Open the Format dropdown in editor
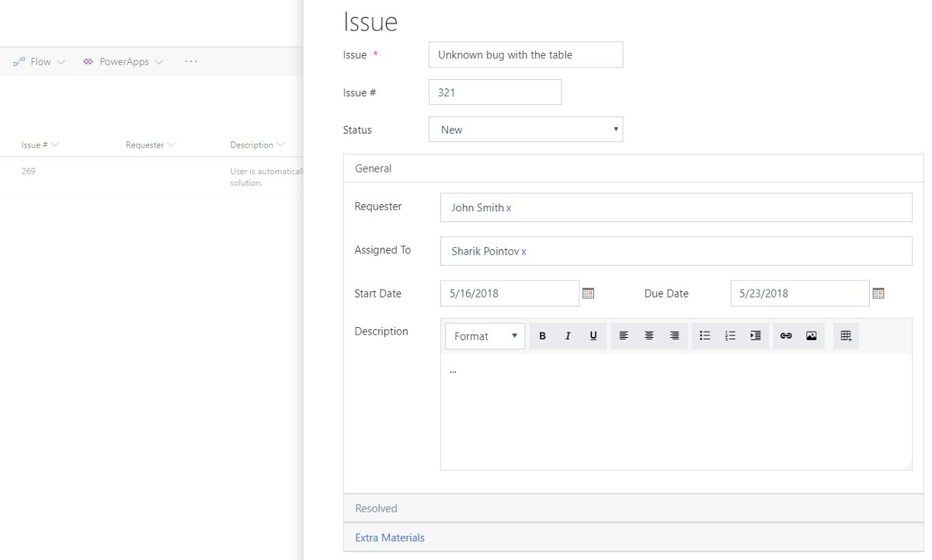 coord(485,336)
